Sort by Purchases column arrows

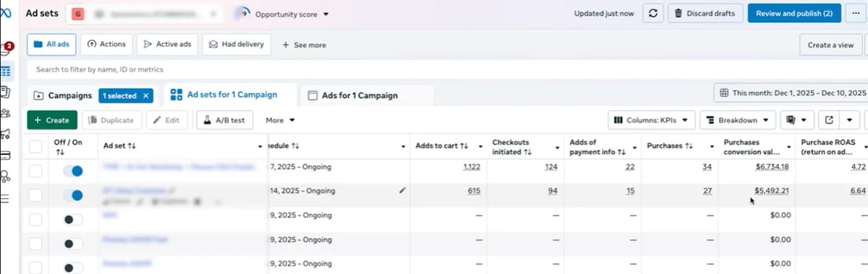coord(689,146)
